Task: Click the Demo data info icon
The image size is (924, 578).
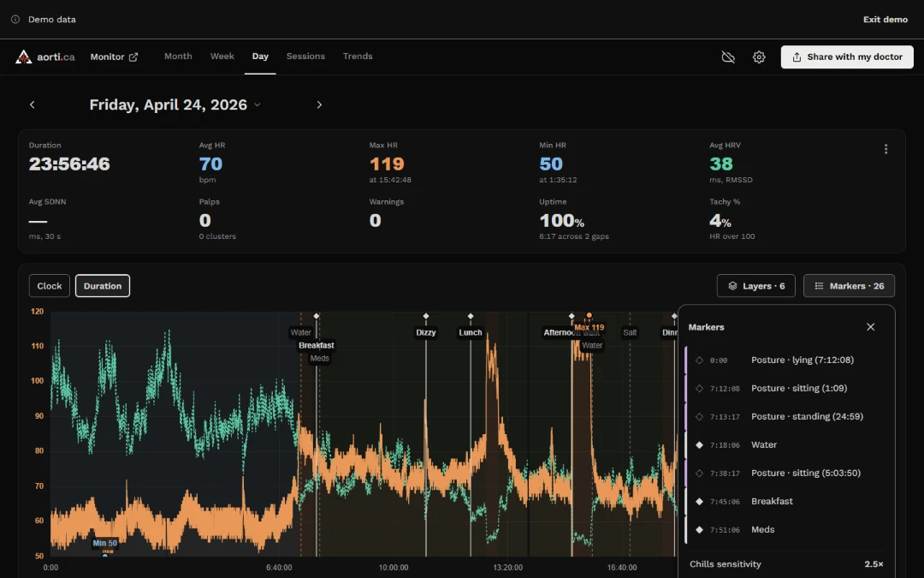Action: coord(15,20)
